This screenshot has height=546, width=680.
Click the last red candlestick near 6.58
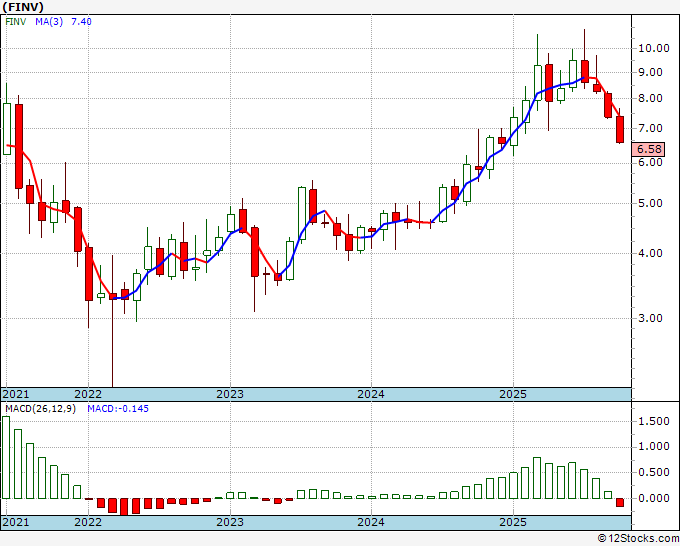[x=620, y=129]
